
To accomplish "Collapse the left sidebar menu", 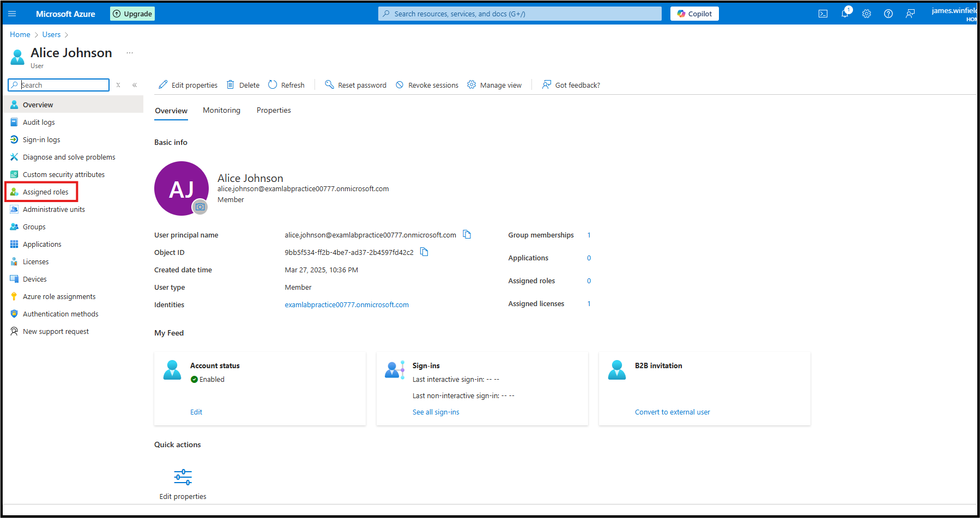I will [135, 85].
